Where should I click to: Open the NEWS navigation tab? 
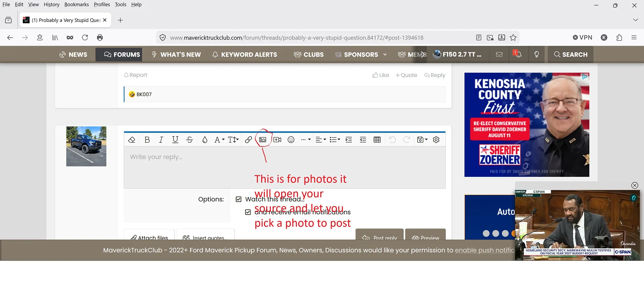(x=74, y=55)
